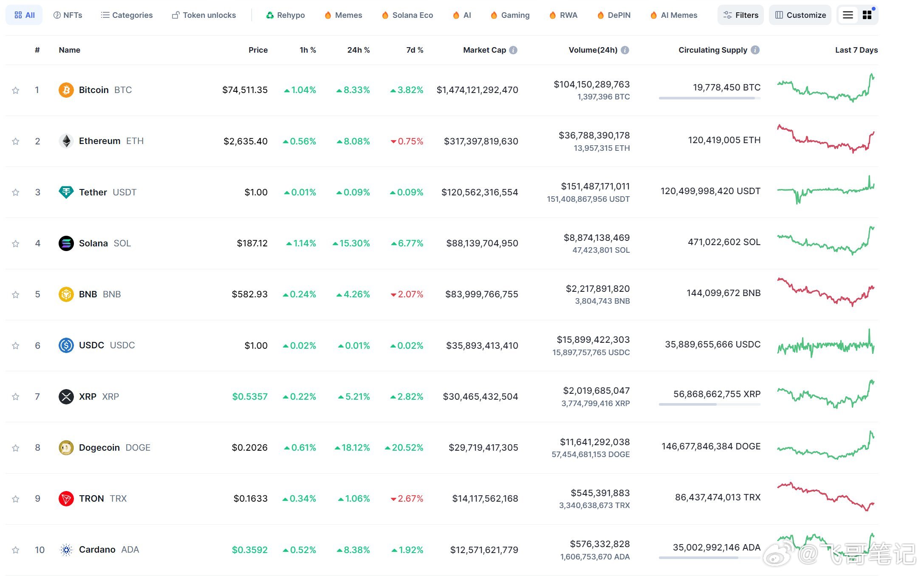Click the USDC coin logo
The width and height of the screenshot is (924, 576).
coord(66,345)
